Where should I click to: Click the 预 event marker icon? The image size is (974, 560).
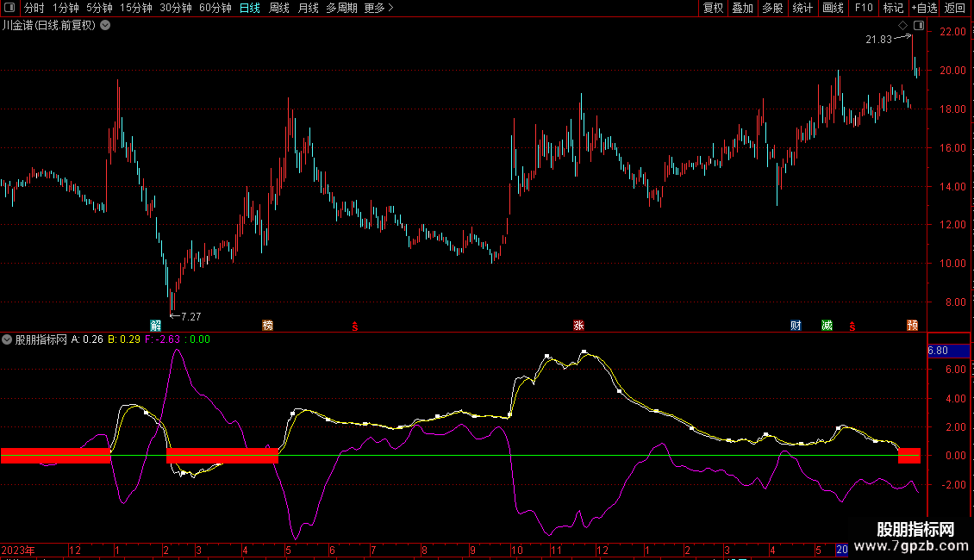click(912, 326)
